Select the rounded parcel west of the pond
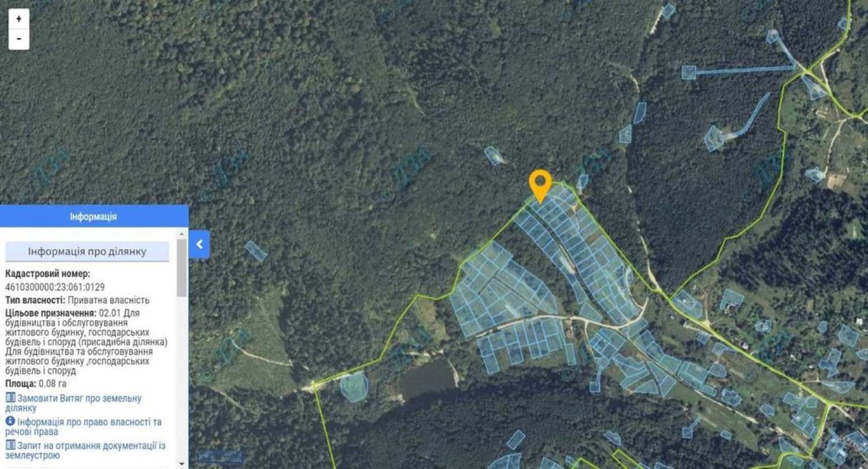This screenshot has width=868, height=469. click(x=354, y=387)
